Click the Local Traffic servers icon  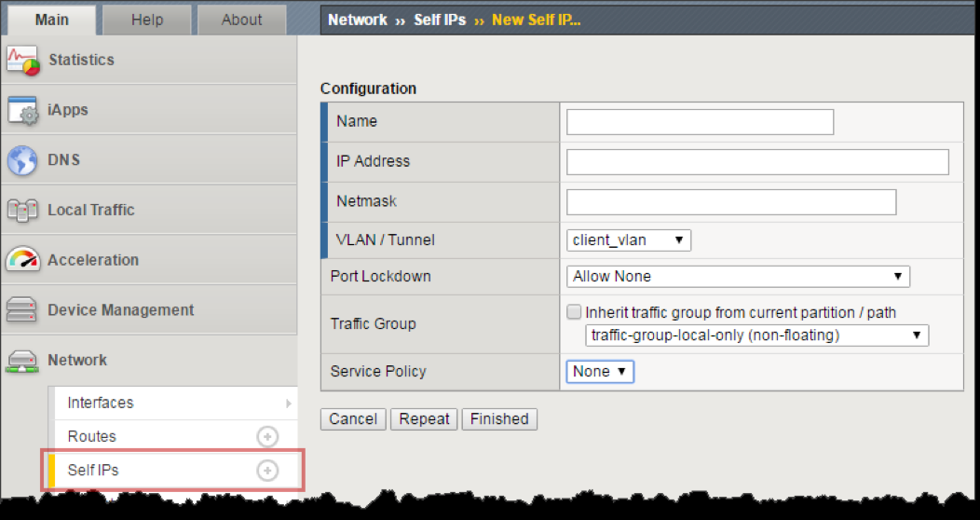(22, 211)
